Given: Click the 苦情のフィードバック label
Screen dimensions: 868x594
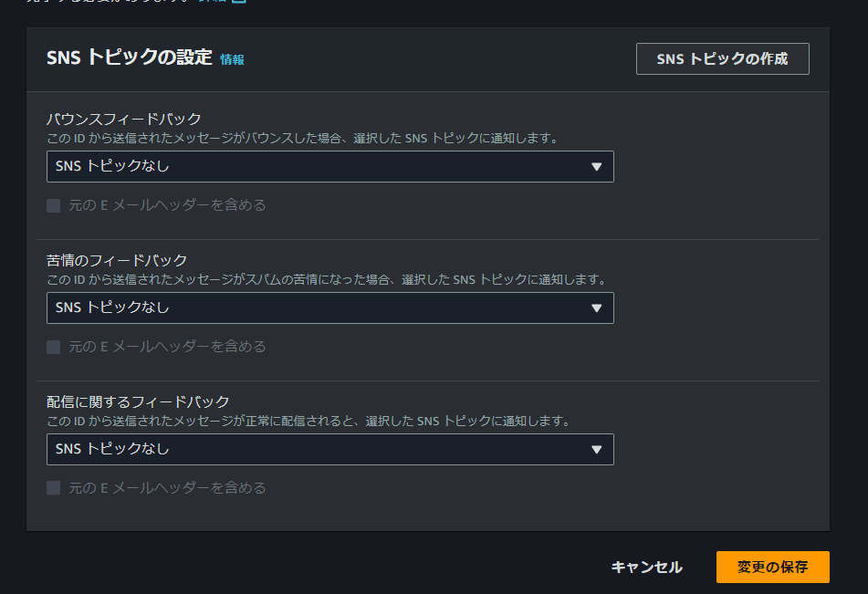Looking at the screenshot, I should (117, 260).
